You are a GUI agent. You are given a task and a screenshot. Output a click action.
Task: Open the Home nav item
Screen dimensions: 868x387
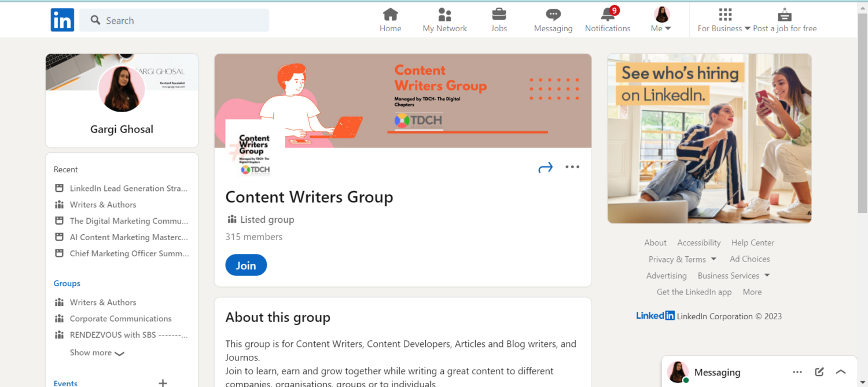pos(391,20)
